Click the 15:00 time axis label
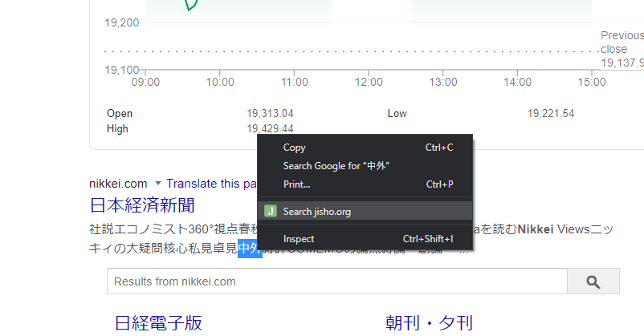 (592, 82)
